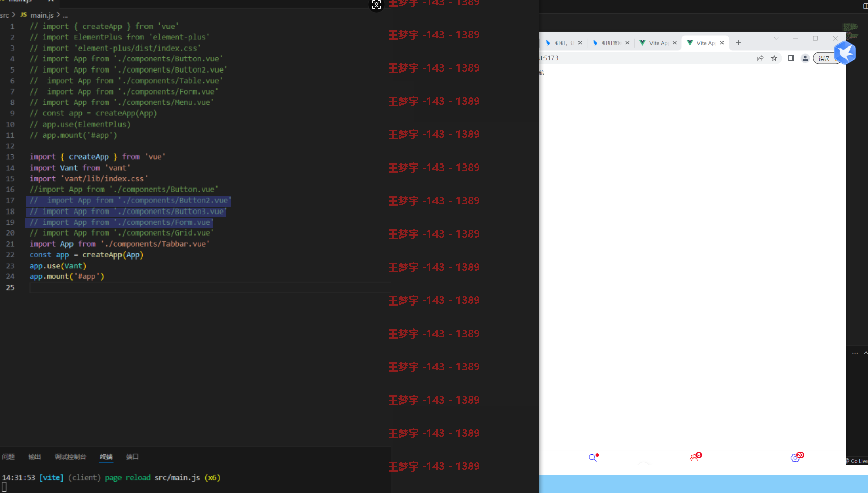Click the commented Table.vue import line

point(126,81)
